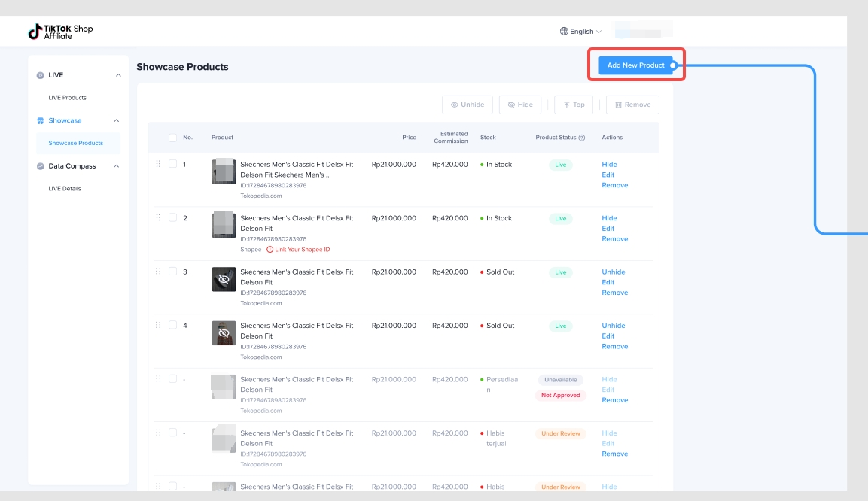The height and width of the screenshot is (501, 868).
Task: Click the TikTok Shop Affiliate logo
Action: pos(60,32)
